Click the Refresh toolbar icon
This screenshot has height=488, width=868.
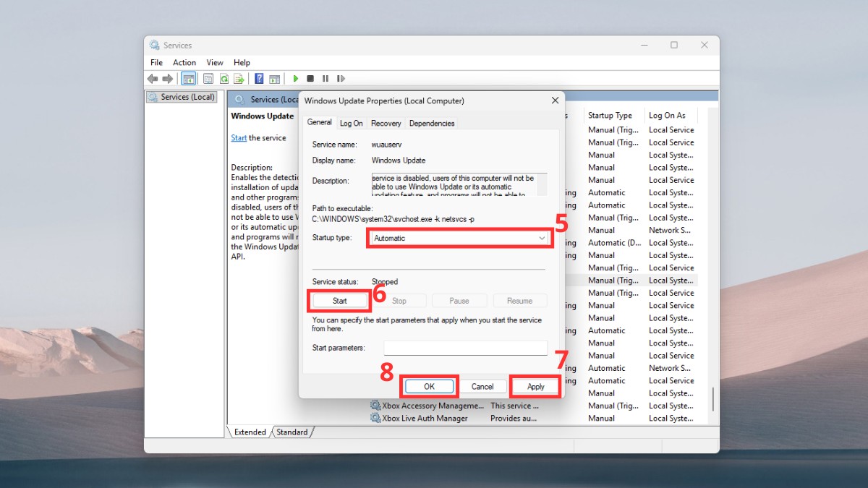point(224,79)
